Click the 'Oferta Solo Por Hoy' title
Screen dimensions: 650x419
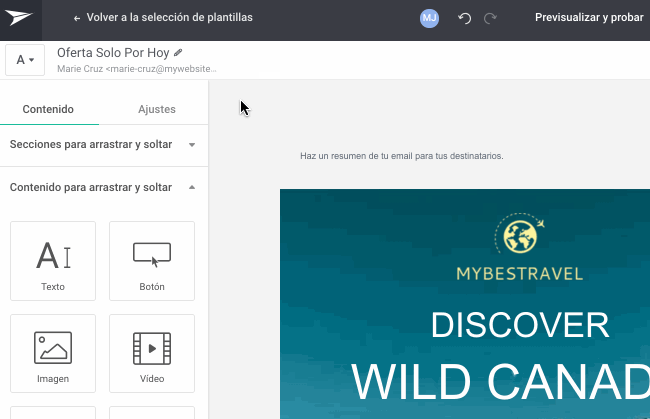113,53
